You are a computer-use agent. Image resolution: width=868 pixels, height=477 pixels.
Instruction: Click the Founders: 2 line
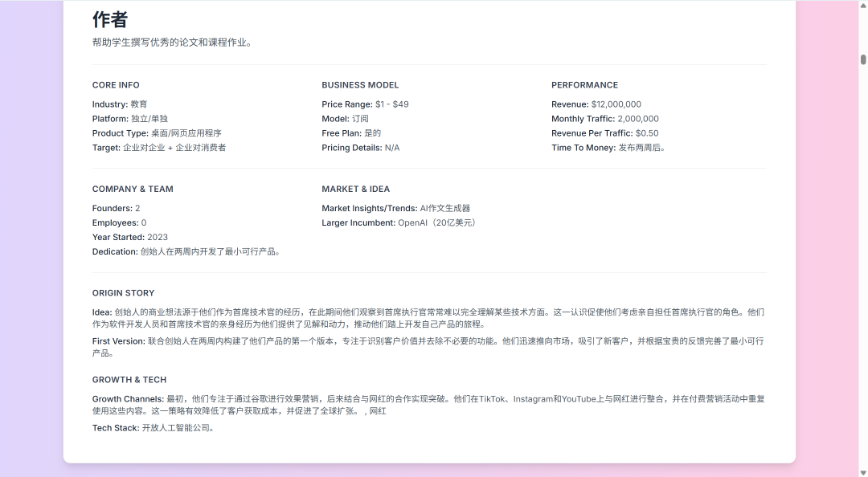(x=117, y=208)
